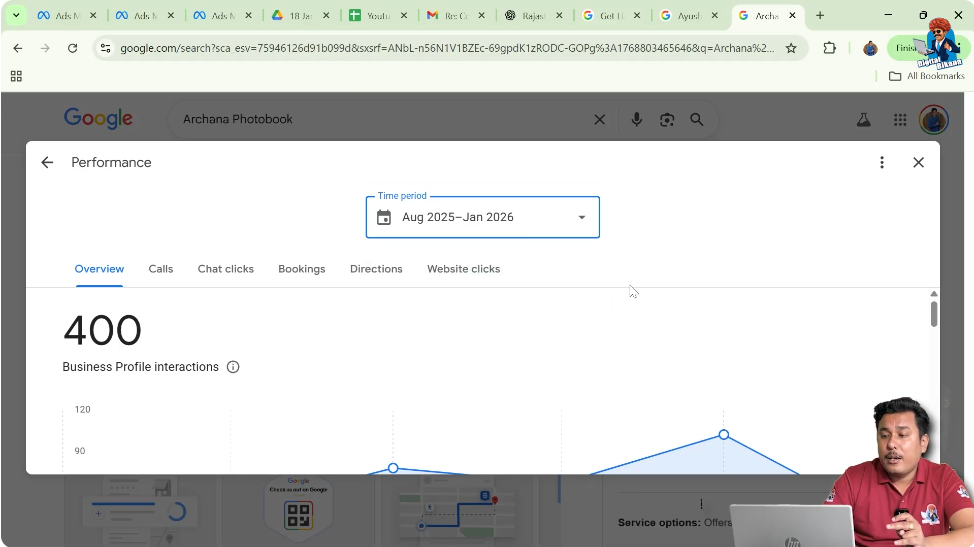
Task: Open the Chat clicks tab
Action: tap(225, 269)
